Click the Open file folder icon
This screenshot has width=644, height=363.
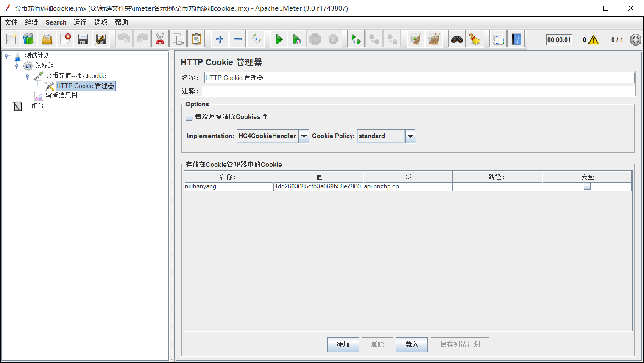point(47,39)
